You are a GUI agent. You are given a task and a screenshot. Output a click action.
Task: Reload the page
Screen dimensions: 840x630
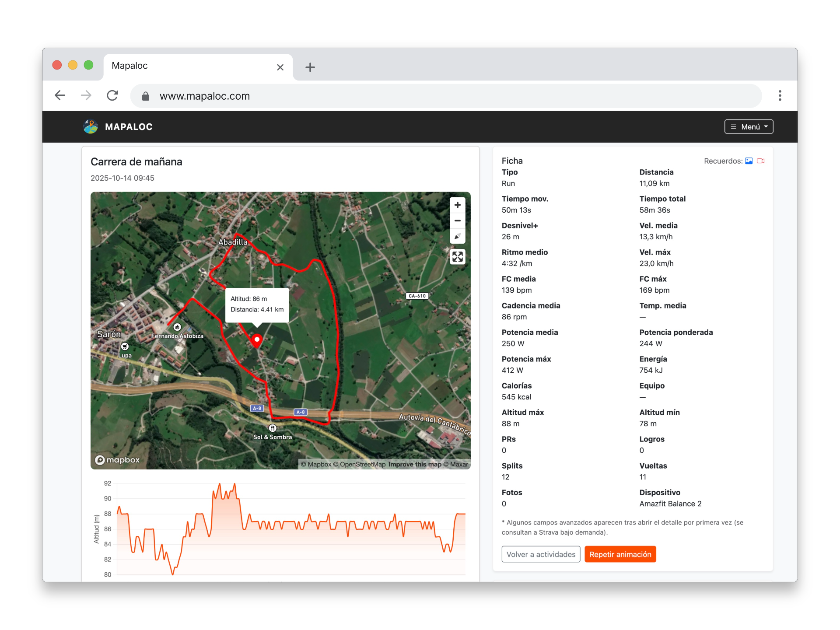(112, 96)
